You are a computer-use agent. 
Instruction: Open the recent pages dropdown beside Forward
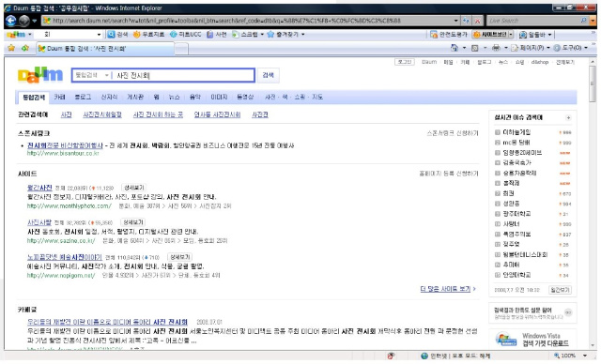[34, 21]
